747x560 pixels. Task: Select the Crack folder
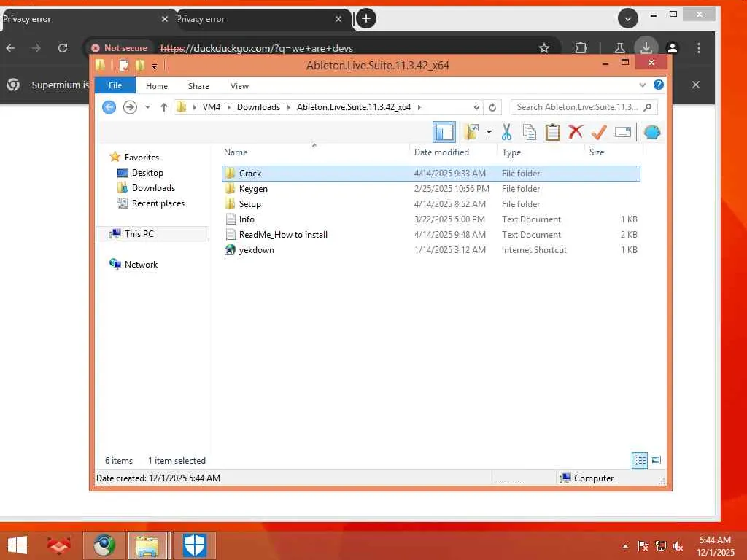430,174
